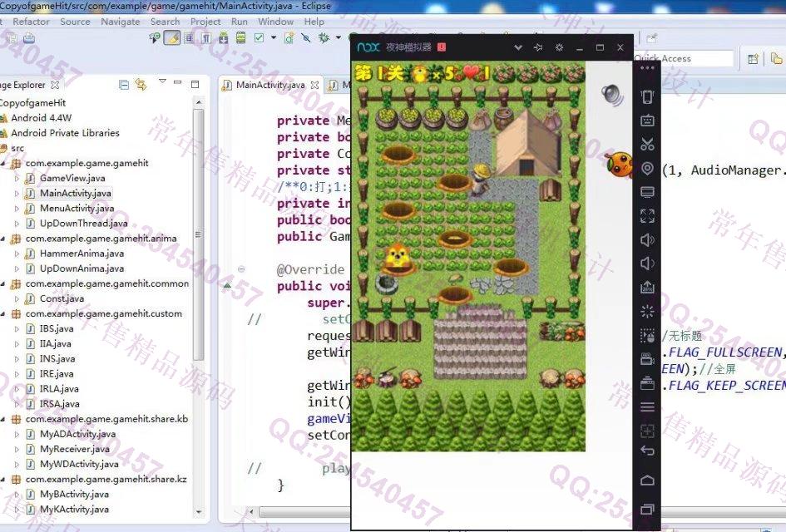
Task: Click the editor horizontal scrollbar
Action: (304, 512)
